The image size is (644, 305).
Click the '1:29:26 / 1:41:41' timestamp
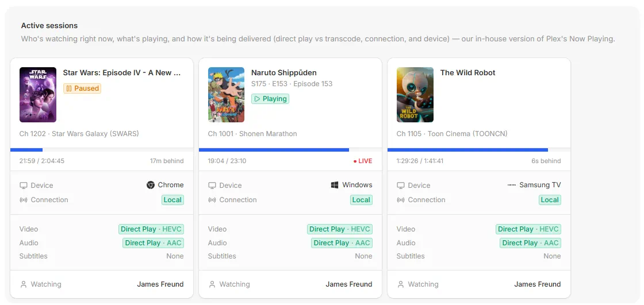[x=420, y=161]
